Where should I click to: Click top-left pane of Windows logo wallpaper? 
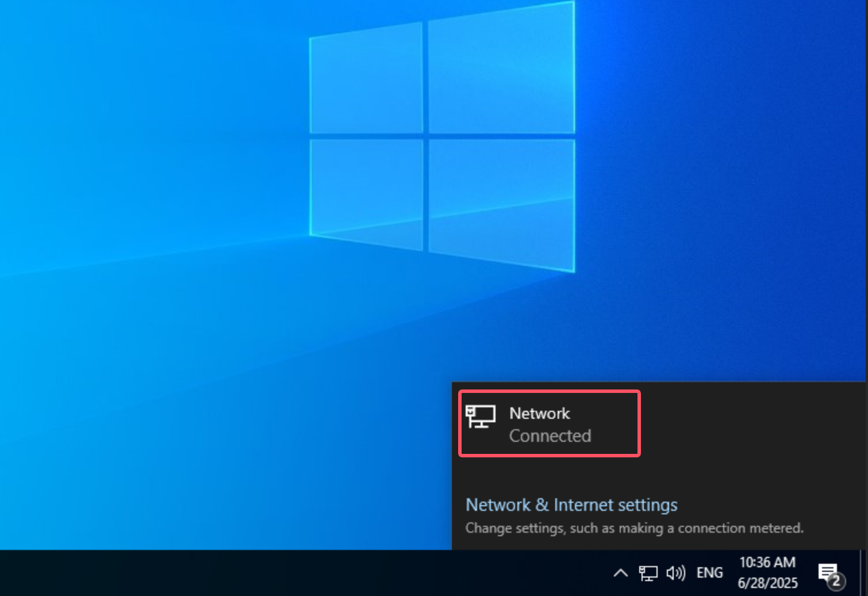[x=367, y=81]
